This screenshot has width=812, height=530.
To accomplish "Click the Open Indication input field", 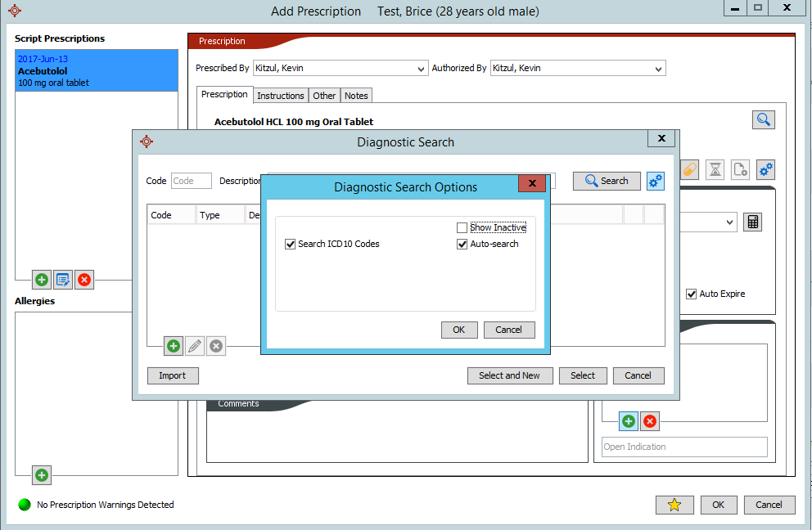I will click(x=684, y=447).
